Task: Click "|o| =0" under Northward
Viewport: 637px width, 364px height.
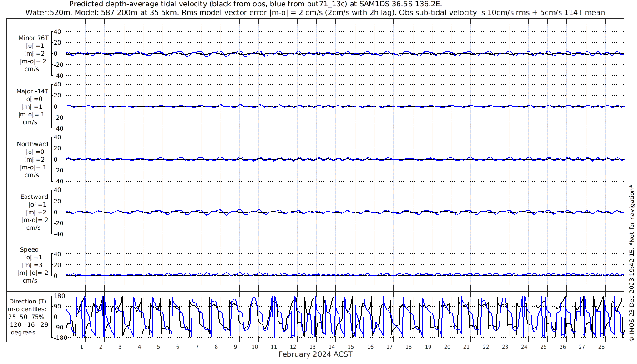Action: 35,152
